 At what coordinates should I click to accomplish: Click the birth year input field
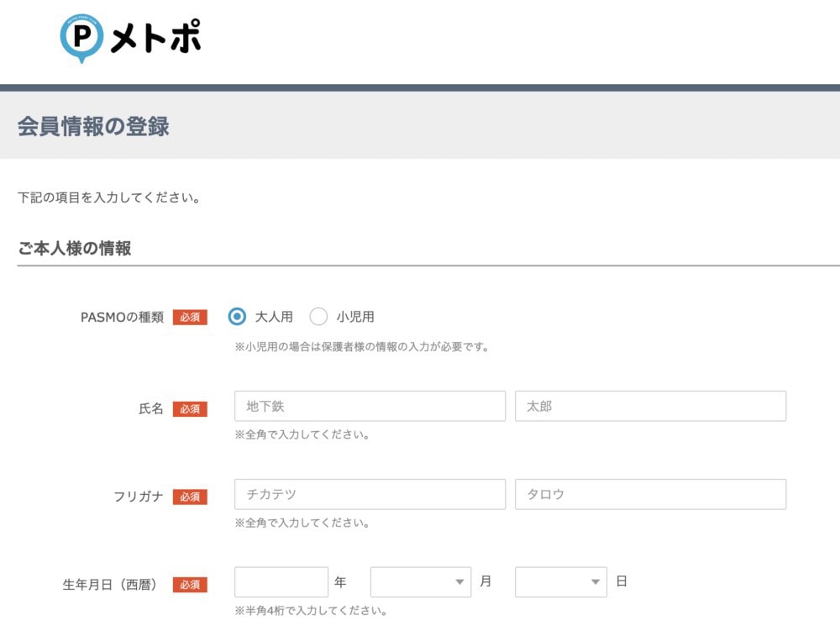click(x=281, y=581)
